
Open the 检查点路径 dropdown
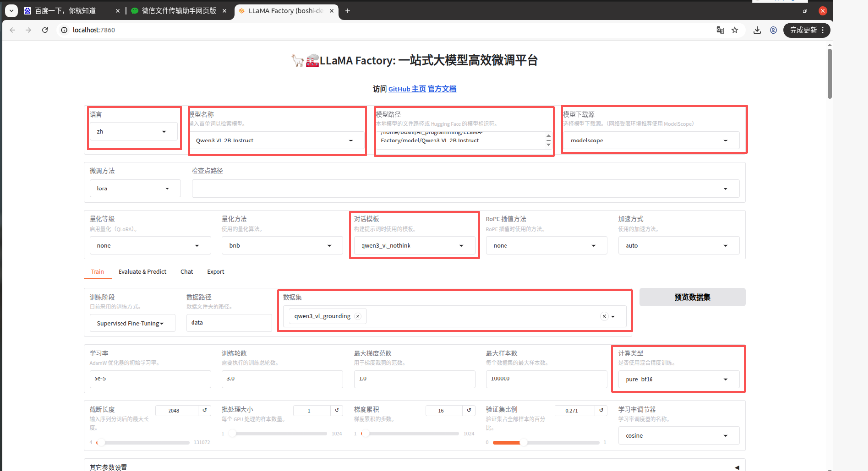(465, 188)
